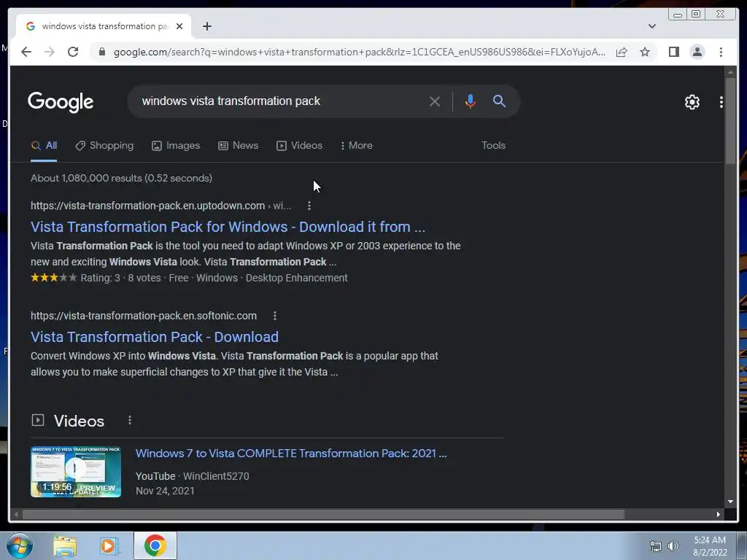Open Windows Explorer from taskbar
Viewport: 747px width, 560px height.
coord(65,546)
